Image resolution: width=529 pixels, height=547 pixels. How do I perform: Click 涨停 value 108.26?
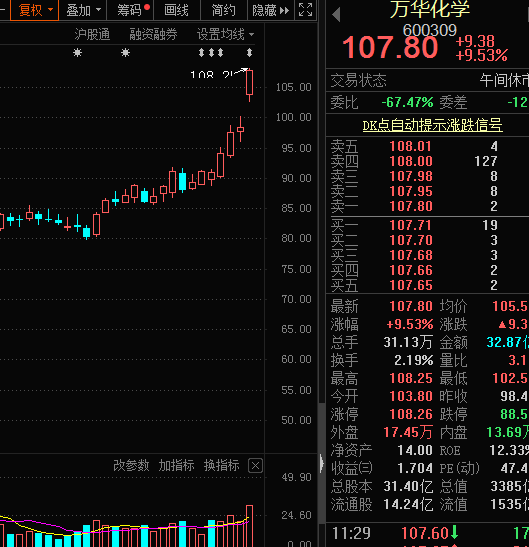click(411, 414)
